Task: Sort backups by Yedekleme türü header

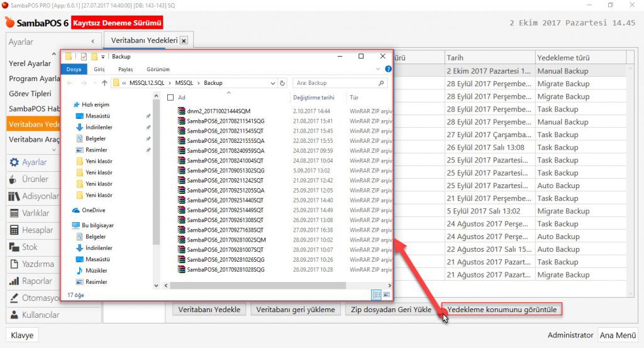Action: coord(580,57)
